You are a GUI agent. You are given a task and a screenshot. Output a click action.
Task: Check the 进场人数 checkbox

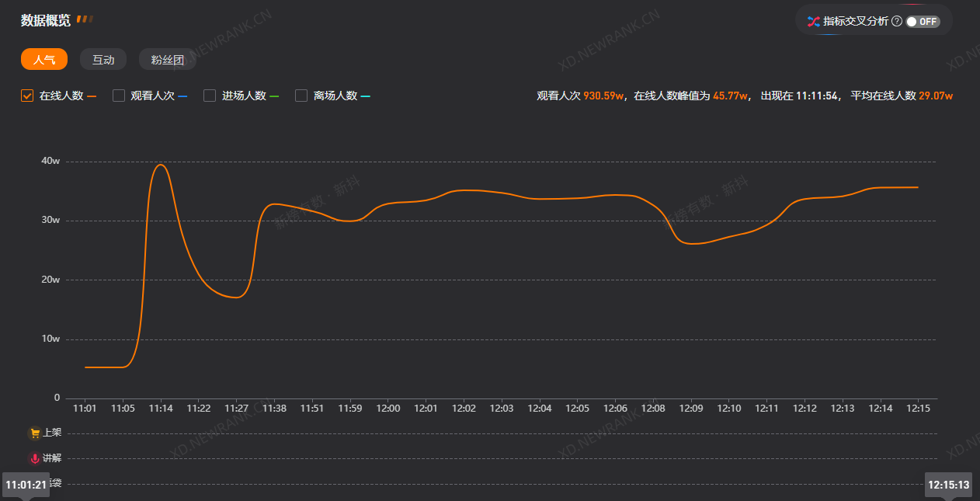[x=210, y=96]
